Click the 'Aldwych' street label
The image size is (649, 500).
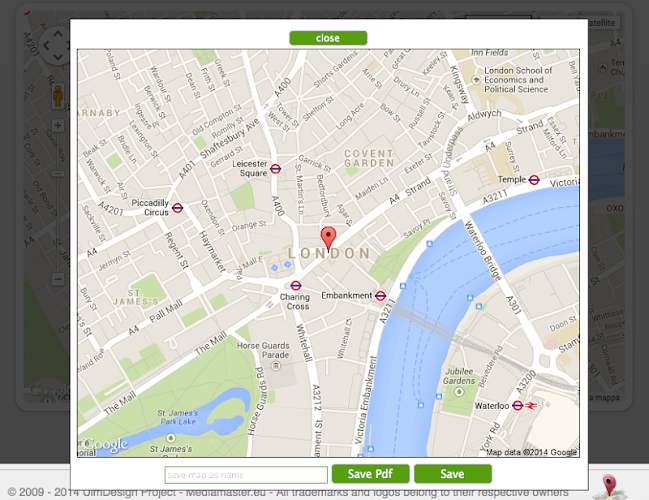tap(484, 115)
